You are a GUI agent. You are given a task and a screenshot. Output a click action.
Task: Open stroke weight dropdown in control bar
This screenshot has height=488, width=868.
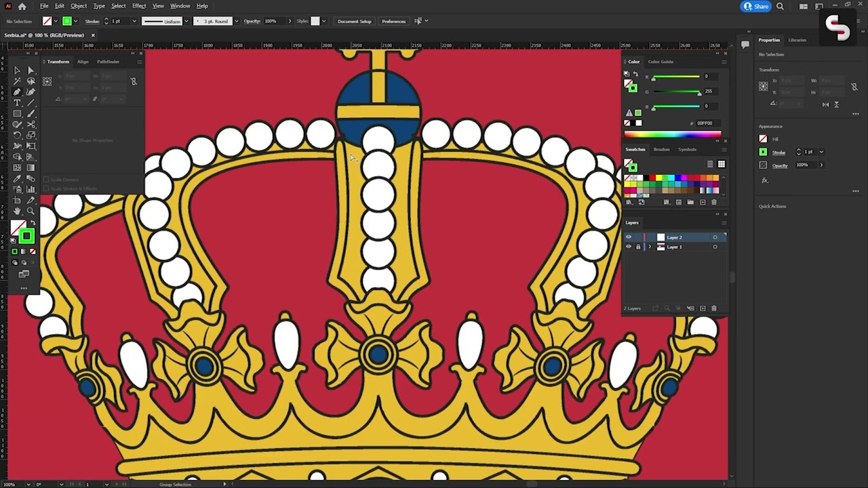[134, 21]
